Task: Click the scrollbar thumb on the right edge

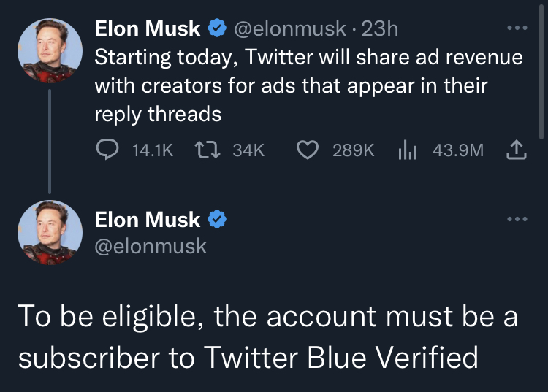Action: [541, 72]
